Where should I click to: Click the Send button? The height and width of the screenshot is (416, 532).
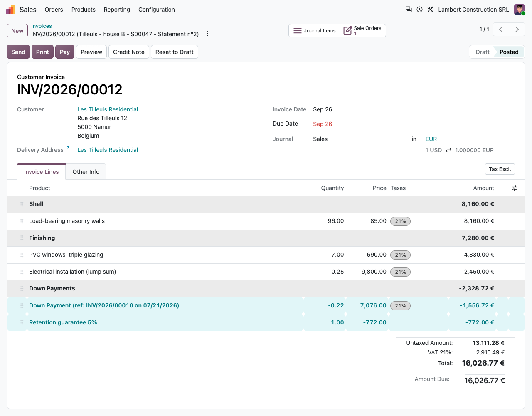pos(18,52)
